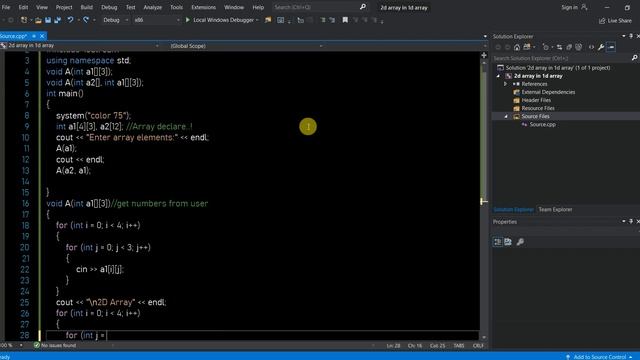
Task: Open the project scope dropdown '2d array in 1d array'
Action: click(x=80, y=46)
